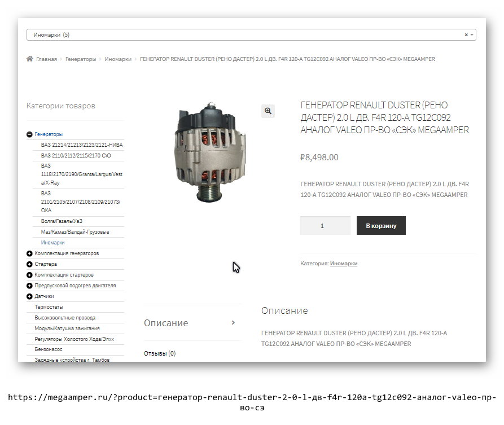Switch to the Отзывы (0) tab
This screenshot has width=504, height=425.
[160, 354]
